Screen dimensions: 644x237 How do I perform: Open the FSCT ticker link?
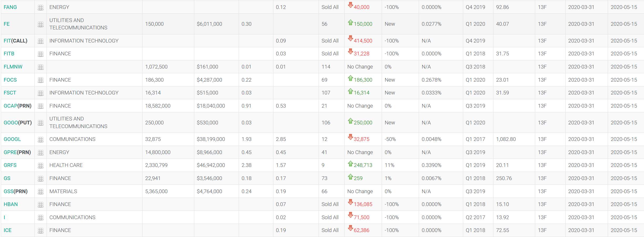click(10, 93)
